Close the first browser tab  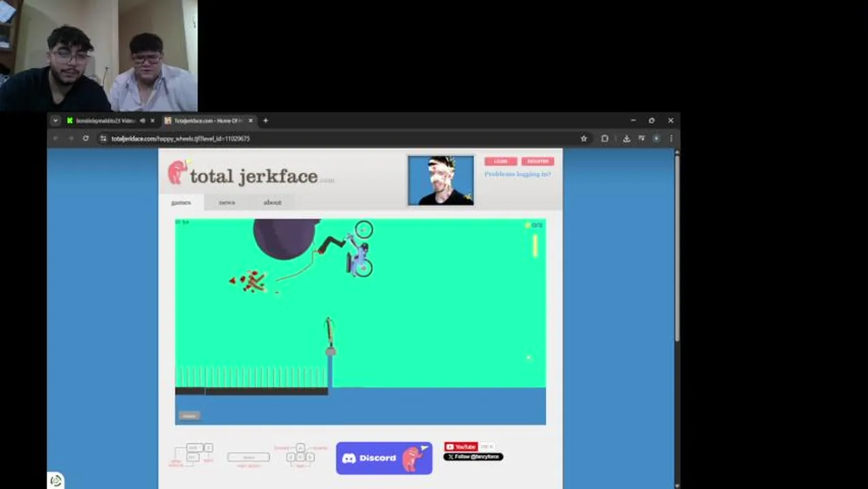[x=152, y=121]
